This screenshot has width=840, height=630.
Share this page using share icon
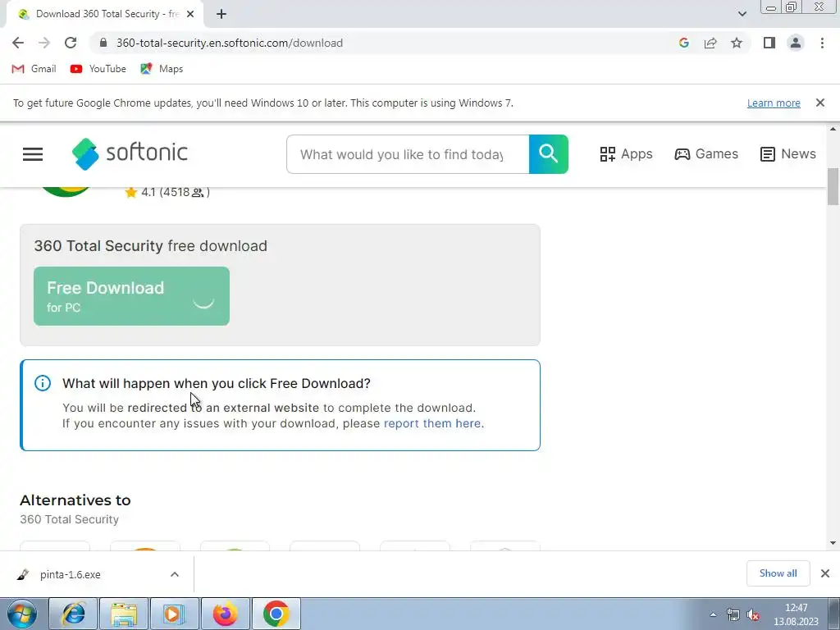coord(710,43)
